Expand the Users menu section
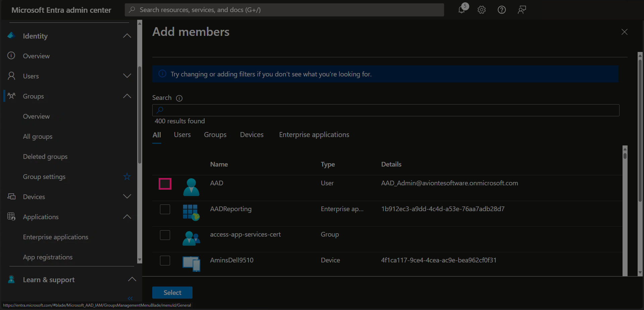The width and height of the screenshot is (644, 310). [127, 76]
